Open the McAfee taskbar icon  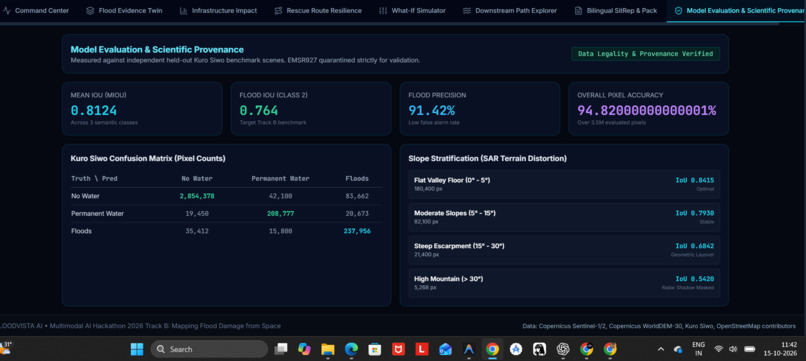coord(398,349)
